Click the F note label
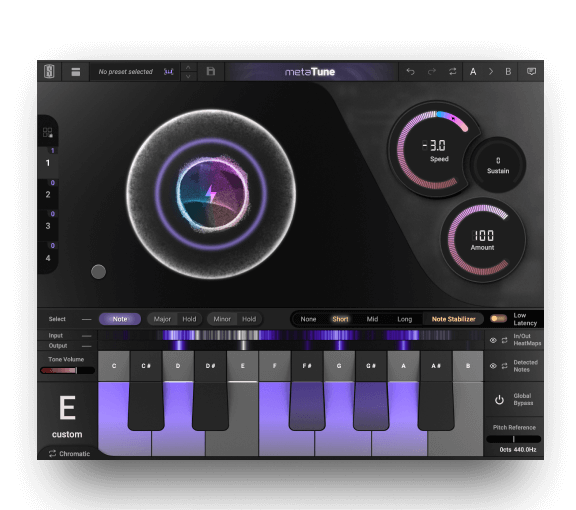The width and height of the screenshot is (576, 510). point(274,366)
